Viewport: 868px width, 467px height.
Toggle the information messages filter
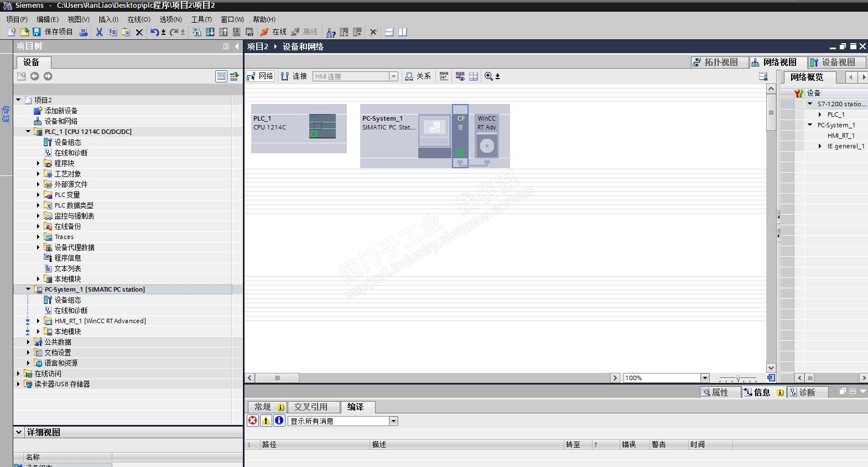279,421
